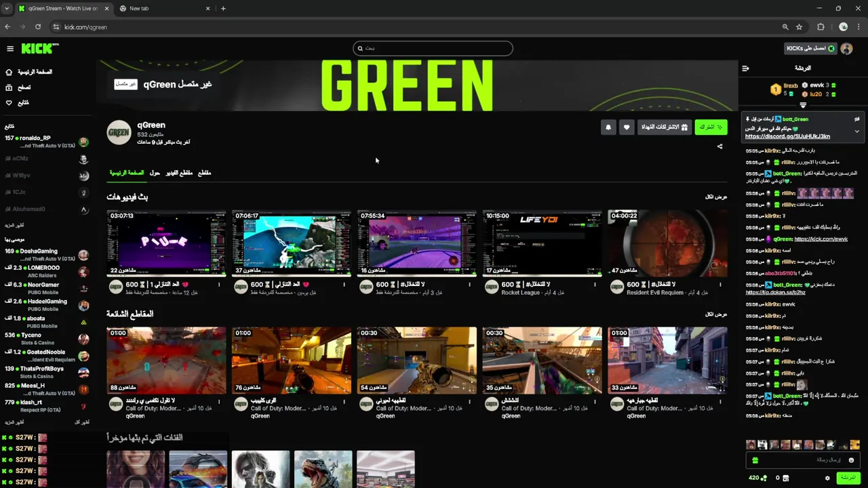Play the clip with 88 views

click(166, 360)
